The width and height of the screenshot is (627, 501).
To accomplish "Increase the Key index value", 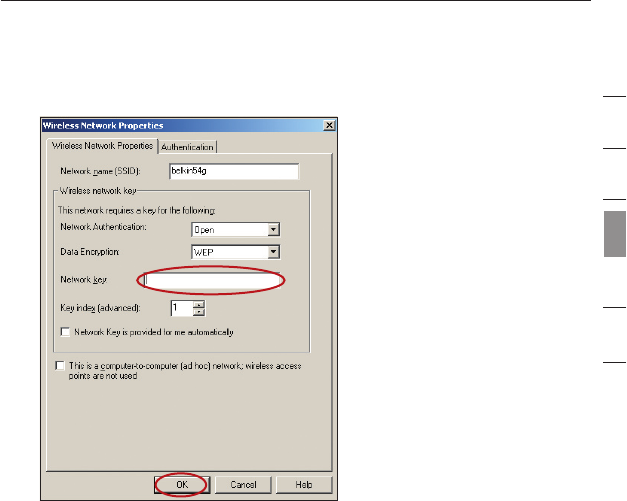I will pos(199,305).
